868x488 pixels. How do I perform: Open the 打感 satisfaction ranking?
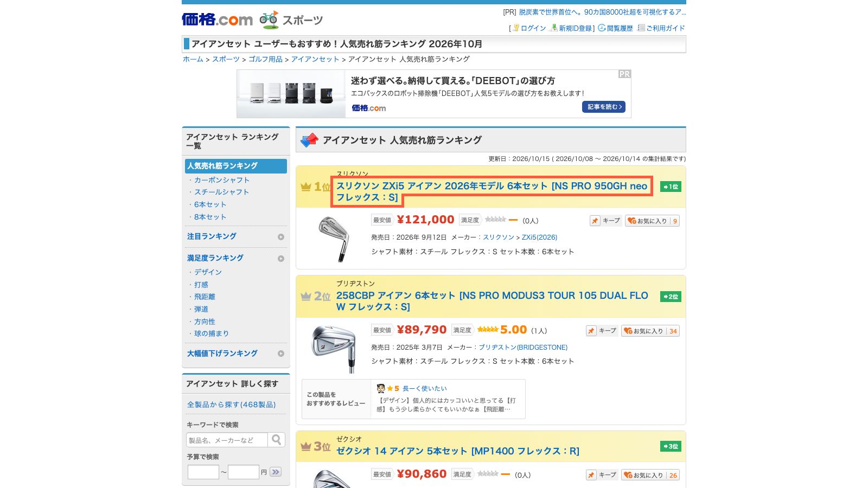coord(201,285)
